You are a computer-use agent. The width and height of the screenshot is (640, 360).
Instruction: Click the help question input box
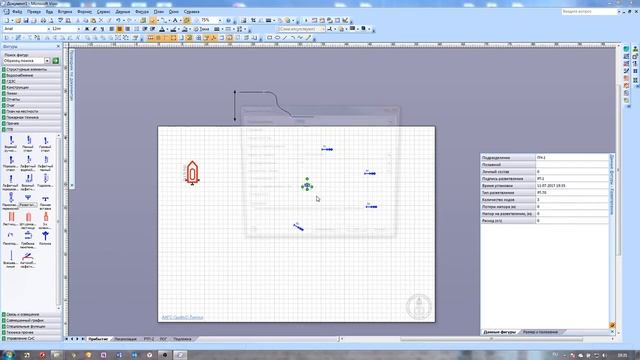pyautogui.click(x=589, y=12)
